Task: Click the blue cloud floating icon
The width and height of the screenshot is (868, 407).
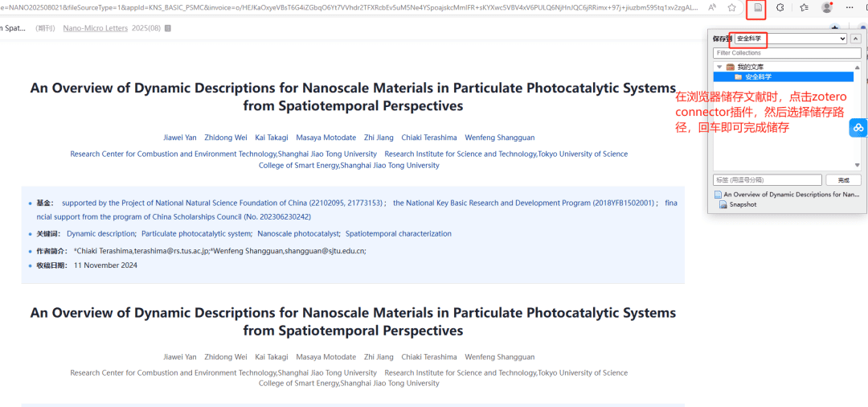Action: [x=858, y=128]
